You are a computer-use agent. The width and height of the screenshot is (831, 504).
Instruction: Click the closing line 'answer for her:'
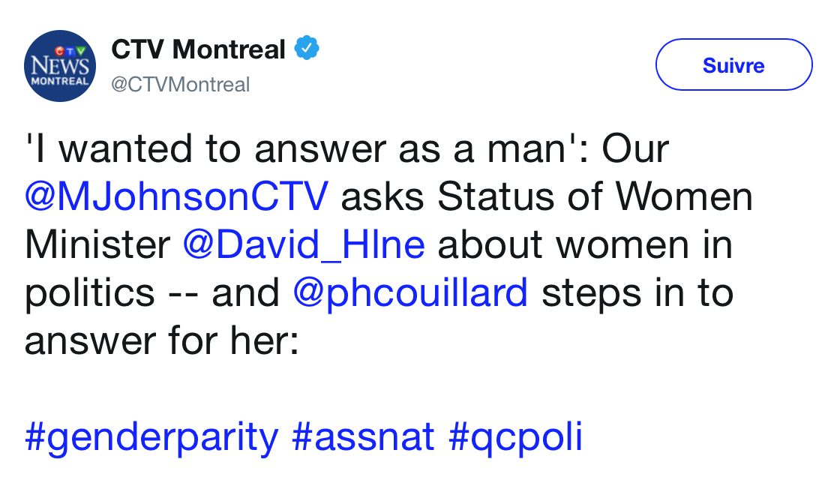pos(162,340)
